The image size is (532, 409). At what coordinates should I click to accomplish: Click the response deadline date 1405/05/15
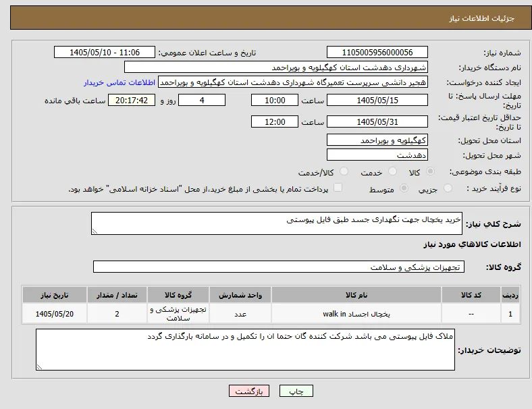tap(377, 100)
